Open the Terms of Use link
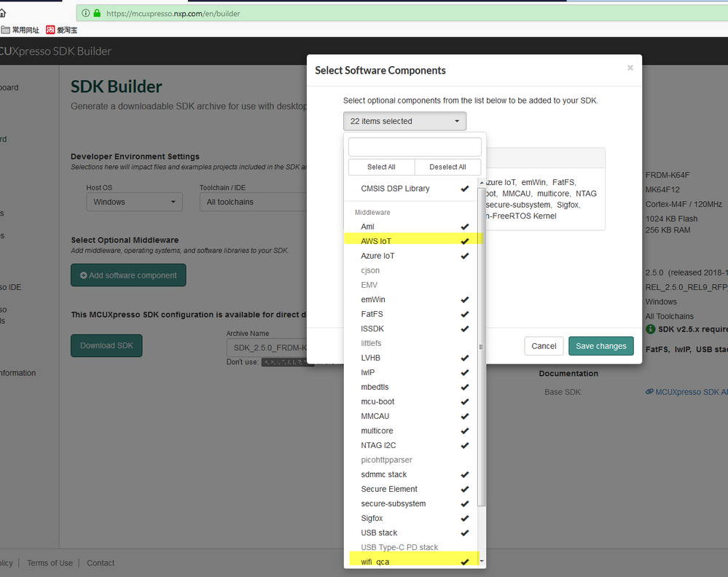 [50, 563]
